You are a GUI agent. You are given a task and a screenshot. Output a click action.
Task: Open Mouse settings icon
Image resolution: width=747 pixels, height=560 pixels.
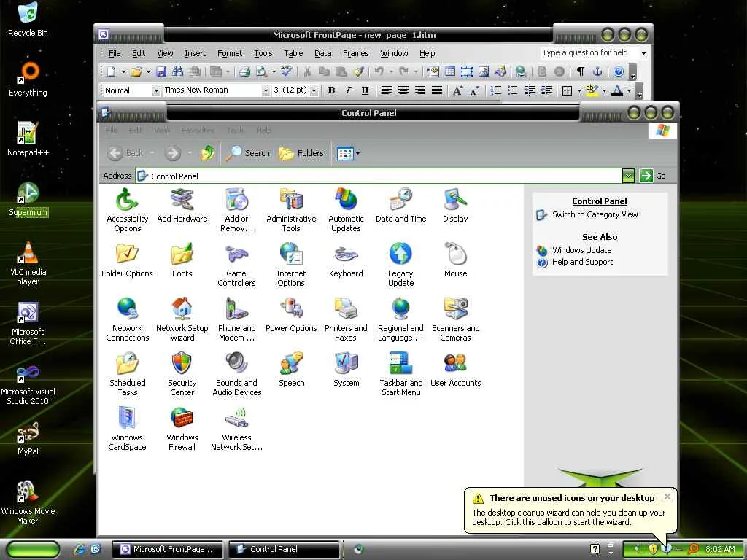455,260
